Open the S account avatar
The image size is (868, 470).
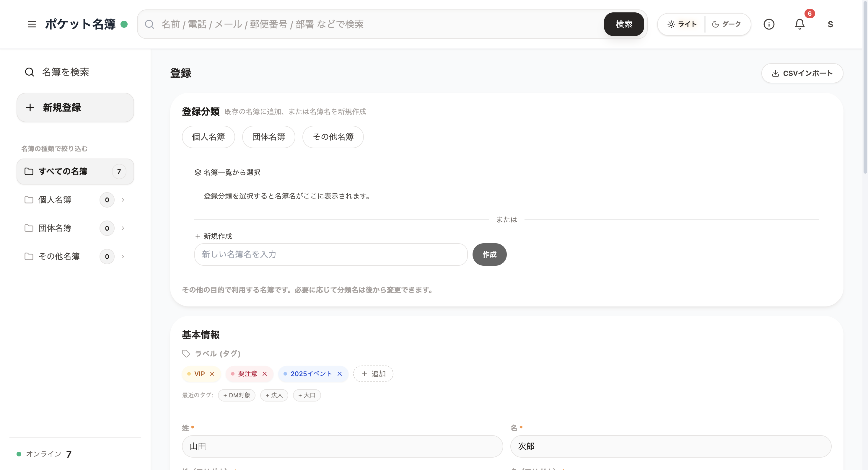(x=830, y=24)
